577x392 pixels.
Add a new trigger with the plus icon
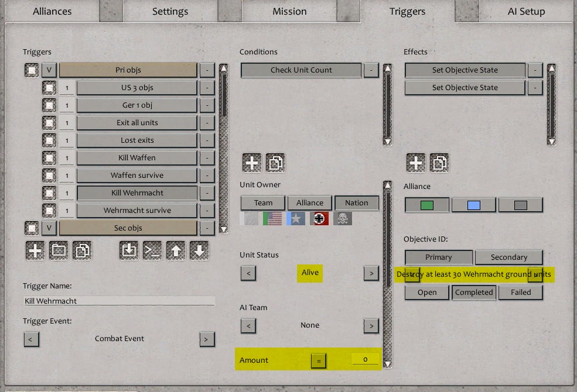(x=35, y=250)
